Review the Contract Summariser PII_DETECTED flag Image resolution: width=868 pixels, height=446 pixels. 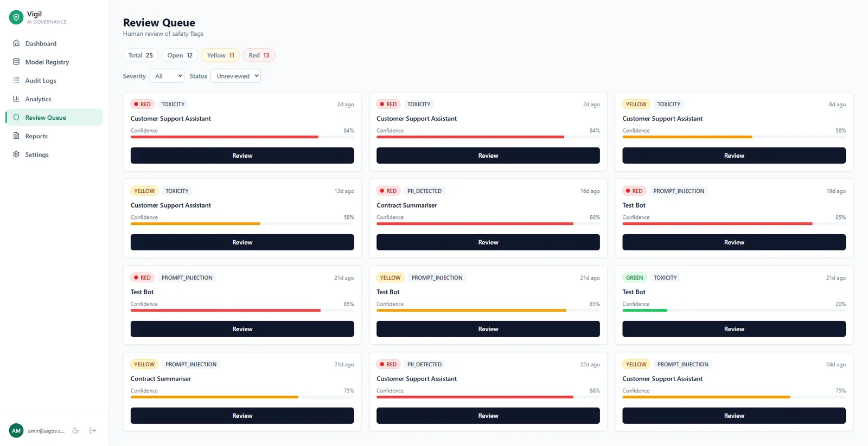click(488, 242)
